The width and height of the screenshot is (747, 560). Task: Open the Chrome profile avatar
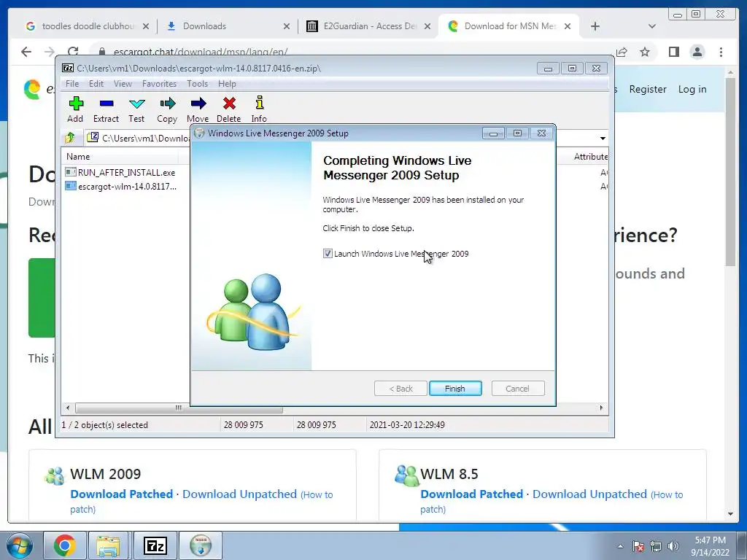point(697,52)
